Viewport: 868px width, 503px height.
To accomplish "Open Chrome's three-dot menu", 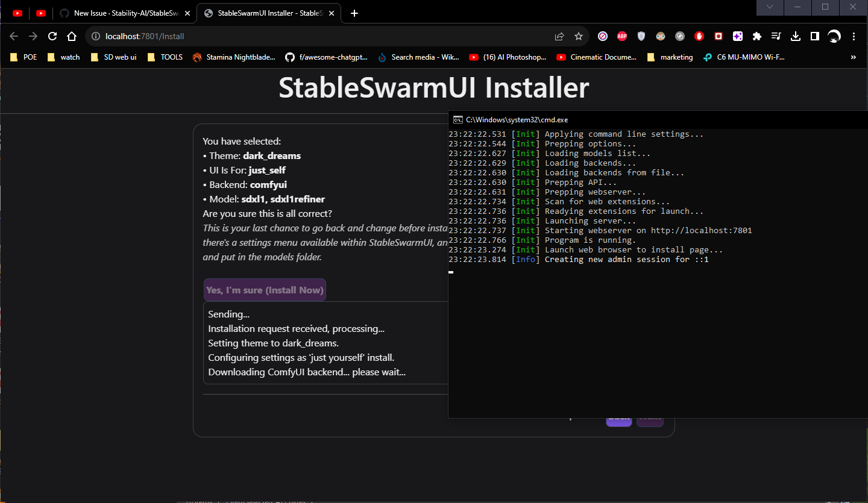I will (x=854, y=36).
